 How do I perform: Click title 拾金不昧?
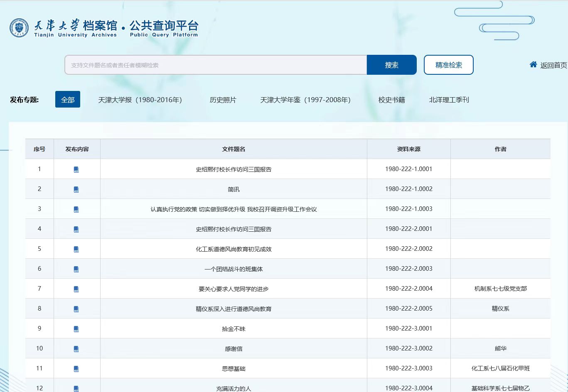tap(234, 329)
